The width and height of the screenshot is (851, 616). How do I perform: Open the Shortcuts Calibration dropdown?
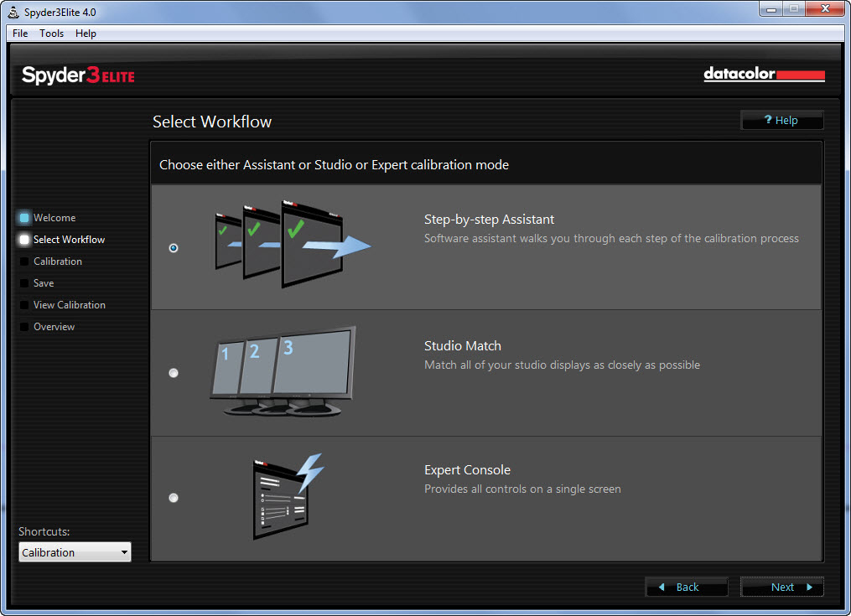(x=75, y=552)
